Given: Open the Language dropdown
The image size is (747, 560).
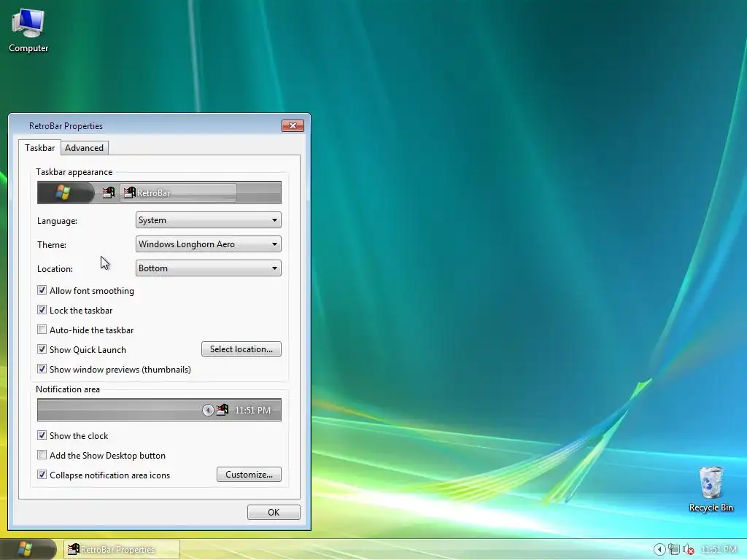Looking at the screenshot, I should pyautogui.click(x=208, y=220).
